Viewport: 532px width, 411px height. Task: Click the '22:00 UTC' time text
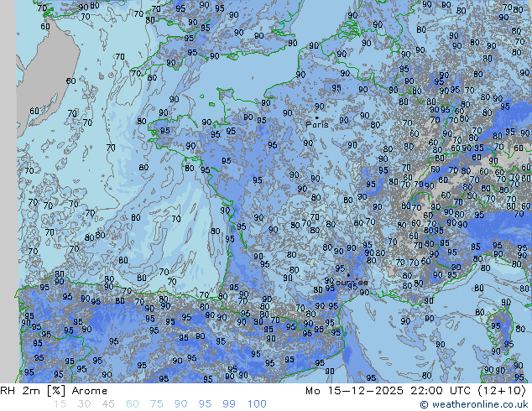[440, 391]
